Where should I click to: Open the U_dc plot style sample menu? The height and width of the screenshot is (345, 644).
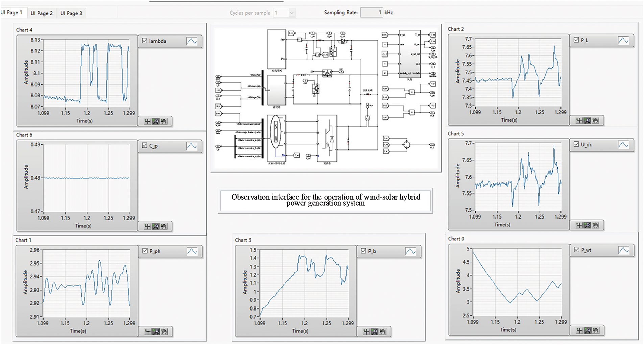pos(623,145)
